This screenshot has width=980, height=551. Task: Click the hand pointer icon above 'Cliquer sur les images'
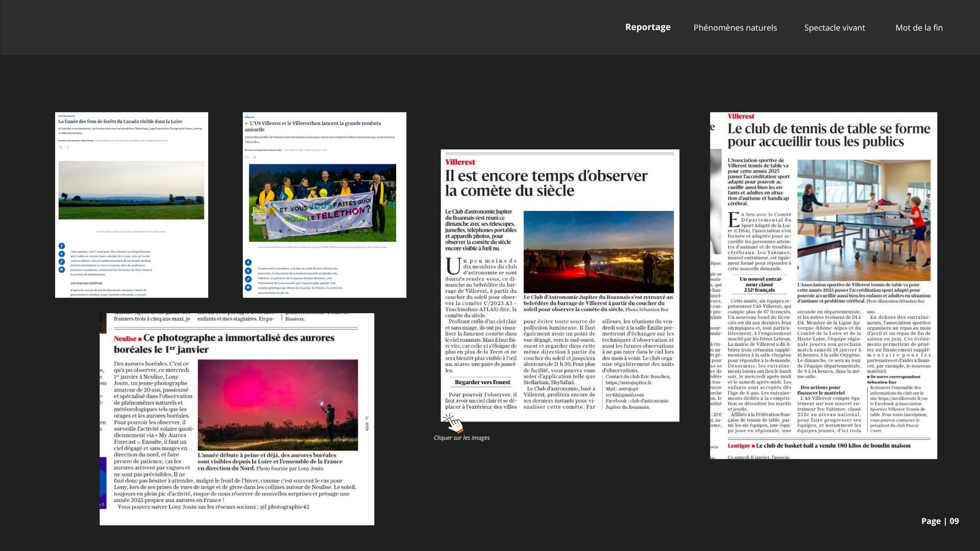pos(452,423)
